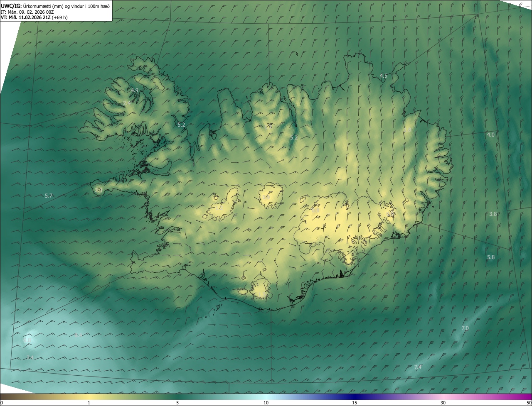Click the 7.0 value label

click(x=465, y=328)
